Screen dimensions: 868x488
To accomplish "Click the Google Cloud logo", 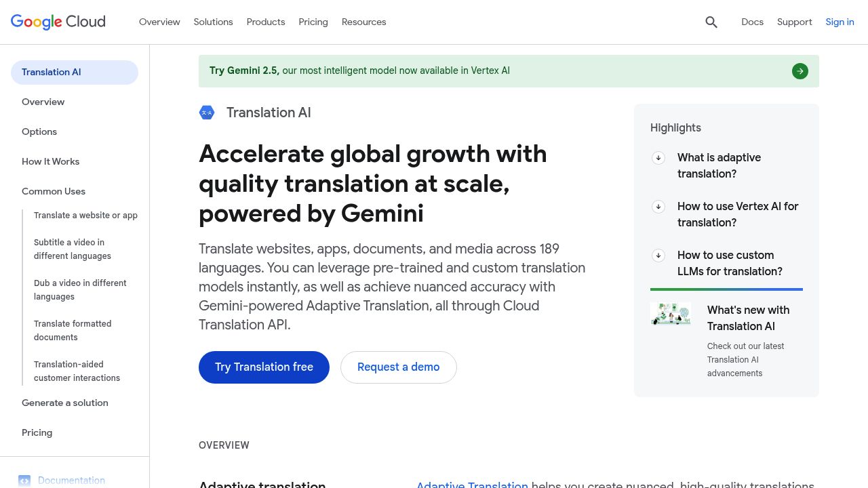I will point(58,22).
